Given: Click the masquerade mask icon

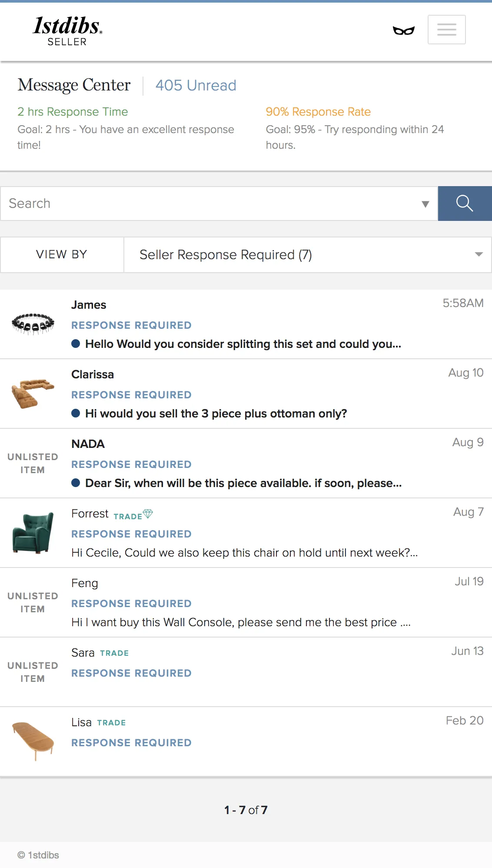Looking at the screenshot, I should click(x=404, y=30).
